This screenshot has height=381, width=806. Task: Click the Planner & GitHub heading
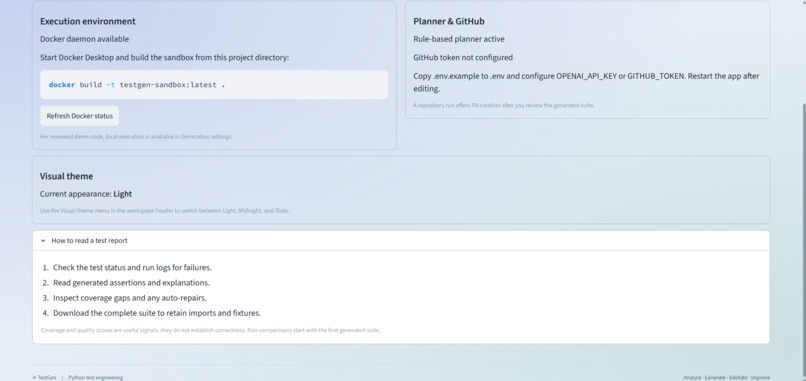449,21
